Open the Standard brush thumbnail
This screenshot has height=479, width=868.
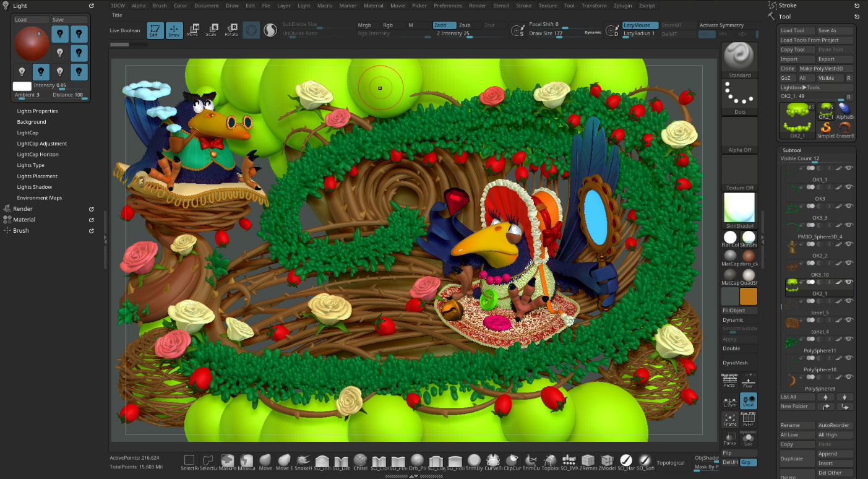739,58
